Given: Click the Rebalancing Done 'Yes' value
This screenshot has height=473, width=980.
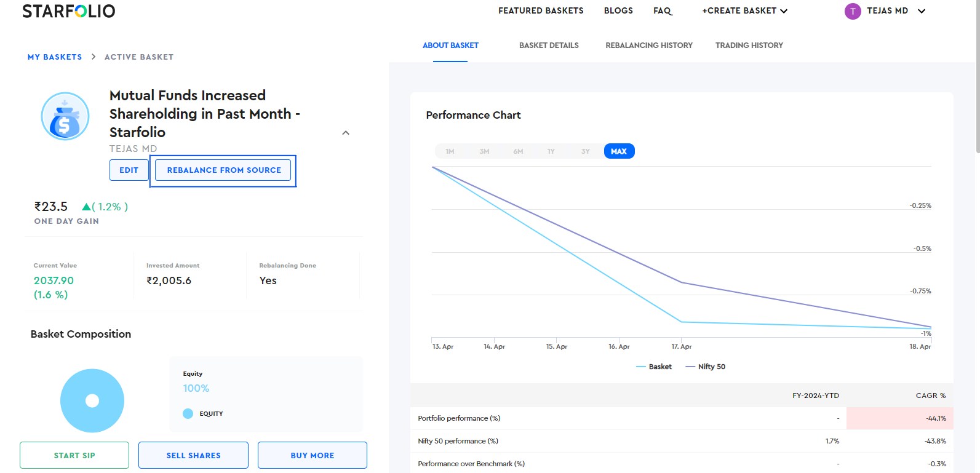Looking at the screenshot, I should tap(268, 280).
